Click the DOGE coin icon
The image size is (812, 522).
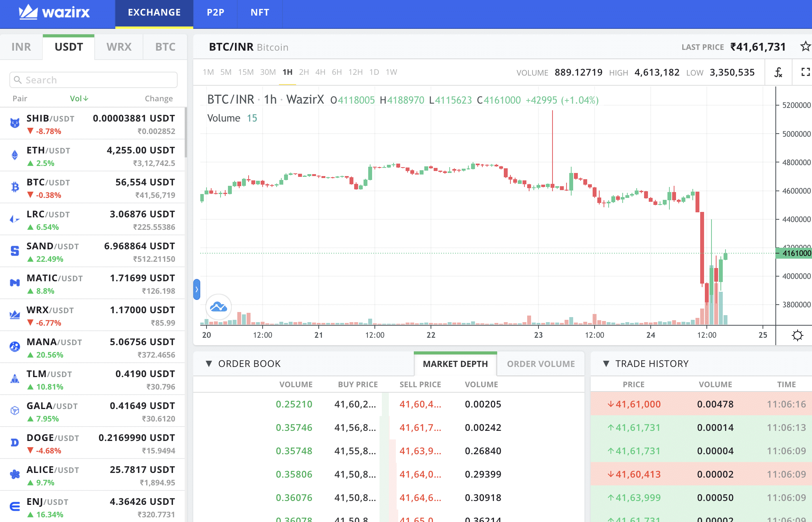pyautogui.click(x=15, y=443)
